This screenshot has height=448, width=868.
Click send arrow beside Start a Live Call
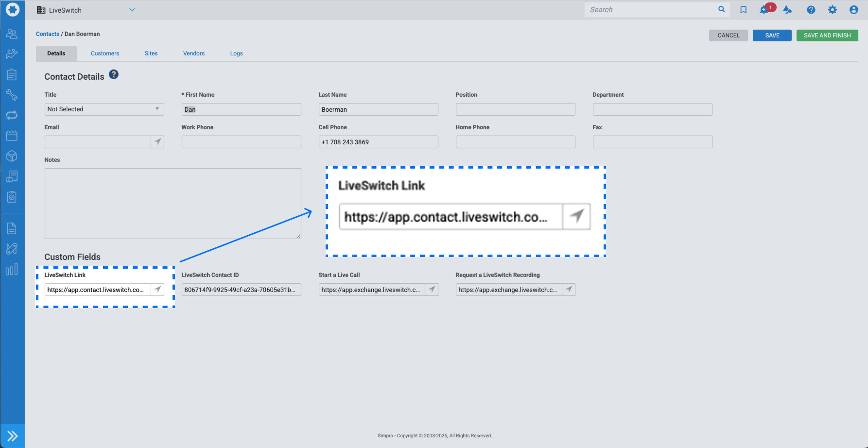pos(432,290)
